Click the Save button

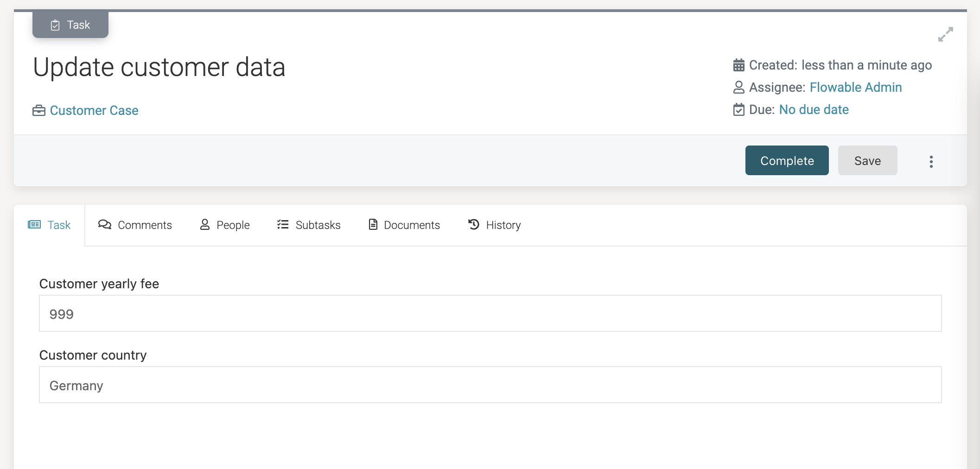pyautogui.click(x=867, y=160)
